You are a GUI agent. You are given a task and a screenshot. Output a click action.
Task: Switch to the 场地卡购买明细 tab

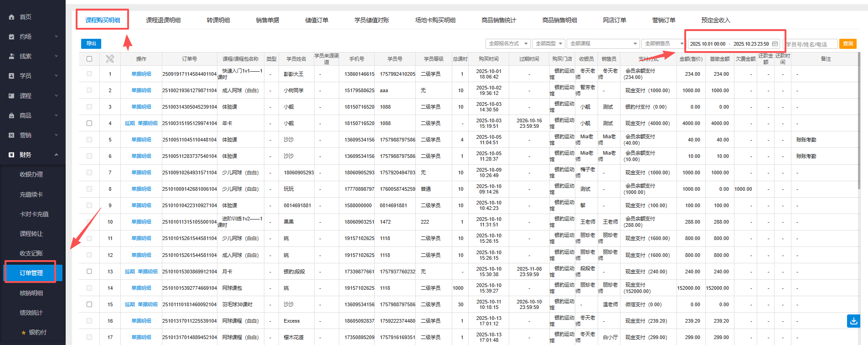tap(435, 20)
